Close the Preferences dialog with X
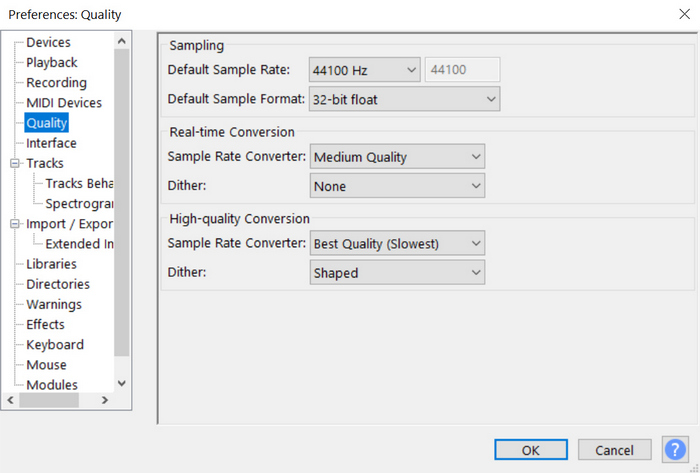The image size is (700, 473). coord(684,14)
